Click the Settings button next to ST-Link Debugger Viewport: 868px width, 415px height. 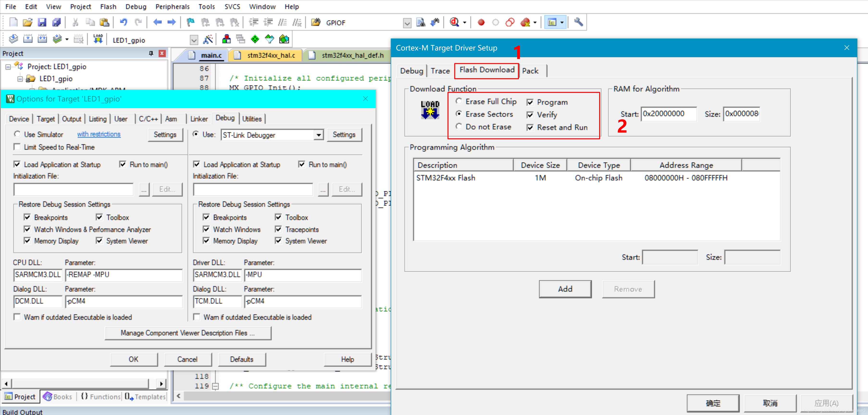point(344,135)
